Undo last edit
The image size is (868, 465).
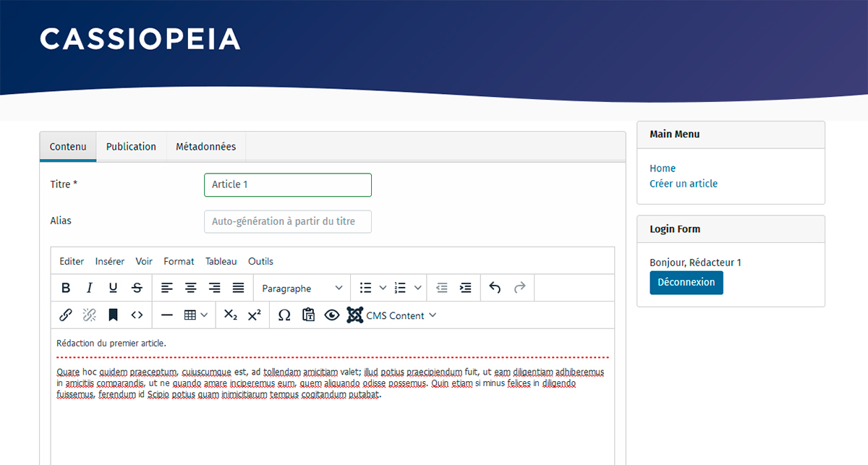coord(495,288)
